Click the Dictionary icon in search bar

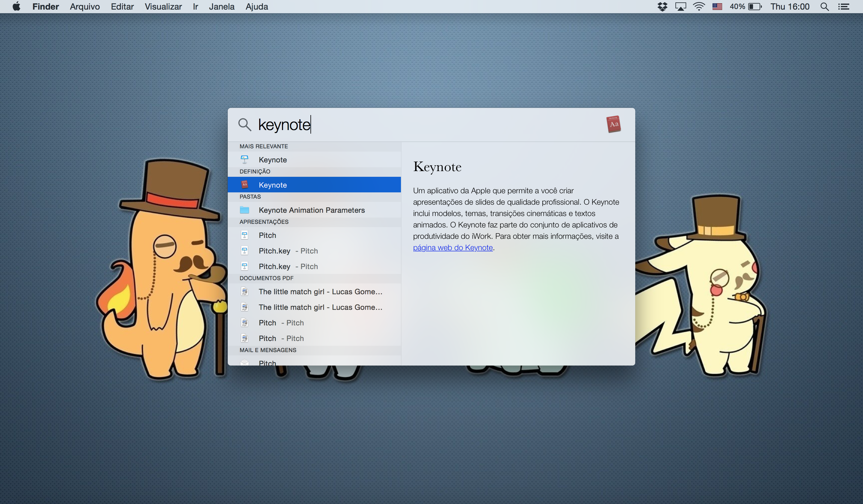tap(614, 124)
